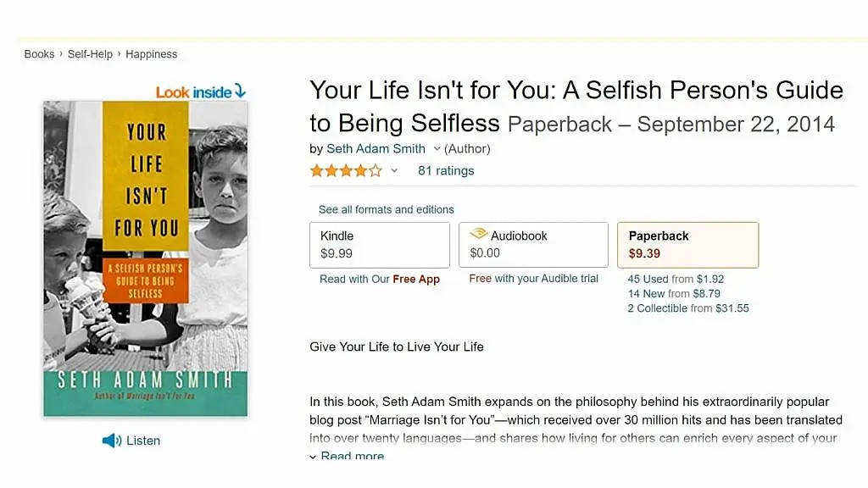Go to Self-Help breadcrumb category
The width and height of the screenshot is (868, 488).
coord(91,54)
